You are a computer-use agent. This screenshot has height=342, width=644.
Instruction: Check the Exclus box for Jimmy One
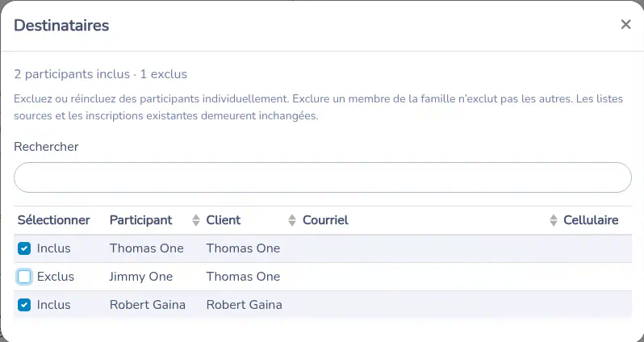tap(24, 277)
